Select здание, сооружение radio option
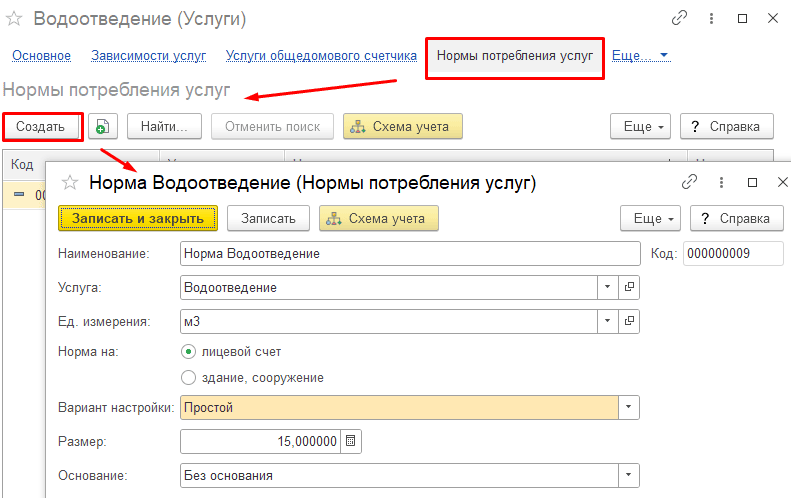The image size is (791, 498). click(x=188, y=377)
